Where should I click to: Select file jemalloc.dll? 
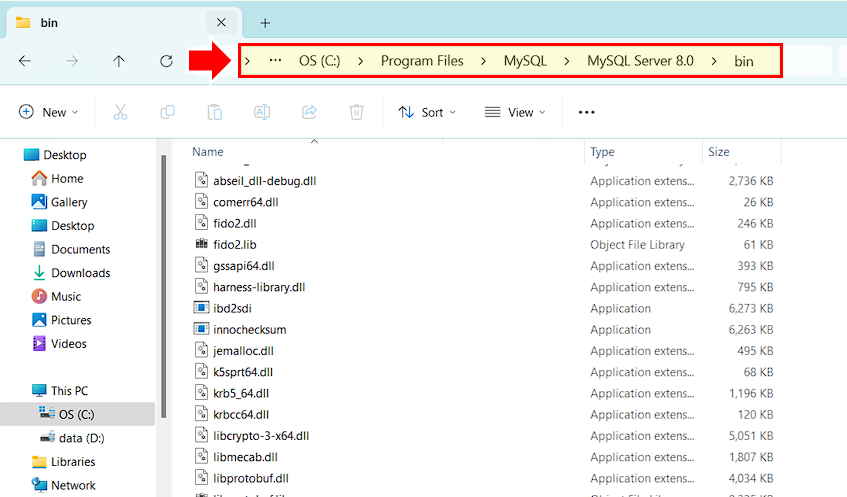[243, 351]
